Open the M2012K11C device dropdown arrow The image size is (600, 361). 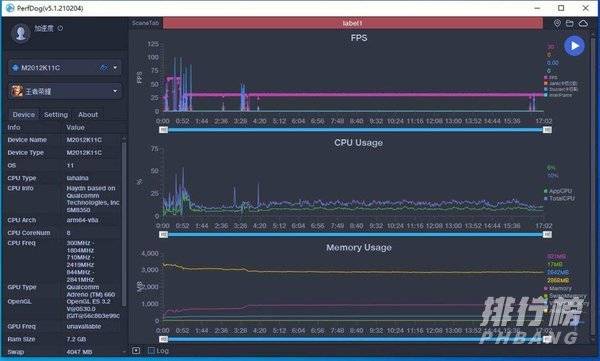point(115,68)
